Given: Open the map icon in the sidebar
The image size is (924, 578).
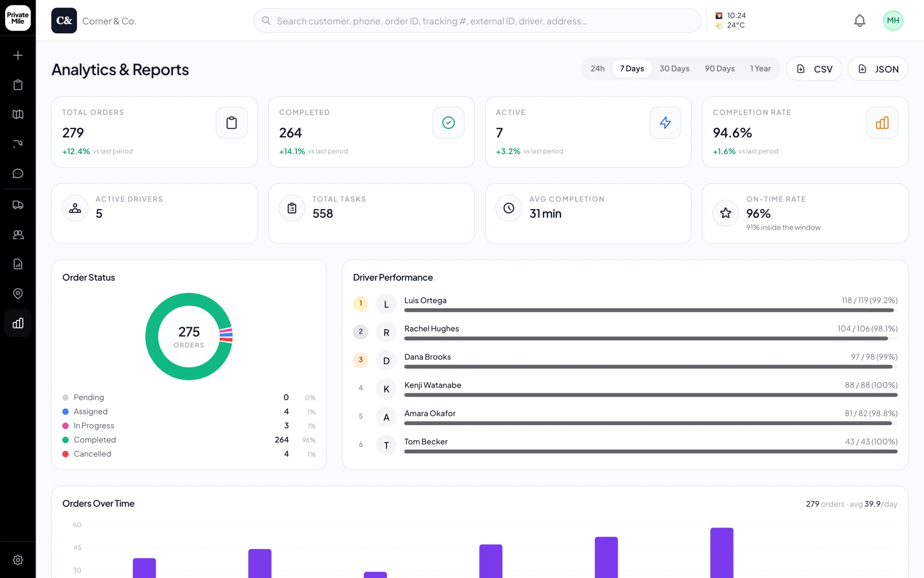Looking at the screenshot, I should (x=18, y=114).
